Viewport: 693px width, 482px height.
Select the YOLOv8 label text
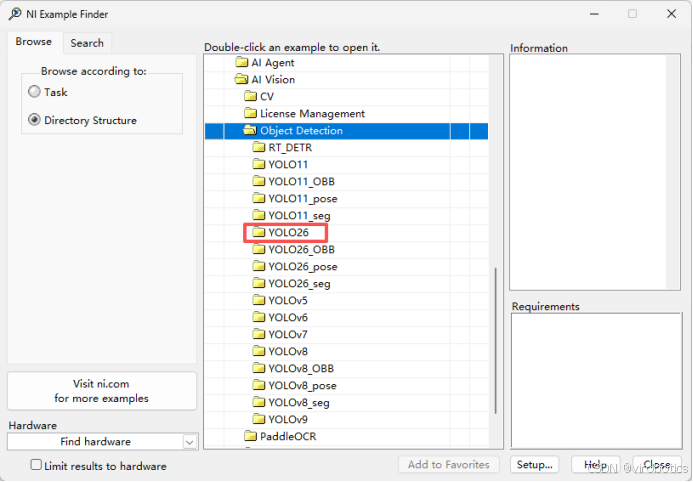[x=288, y=352]
